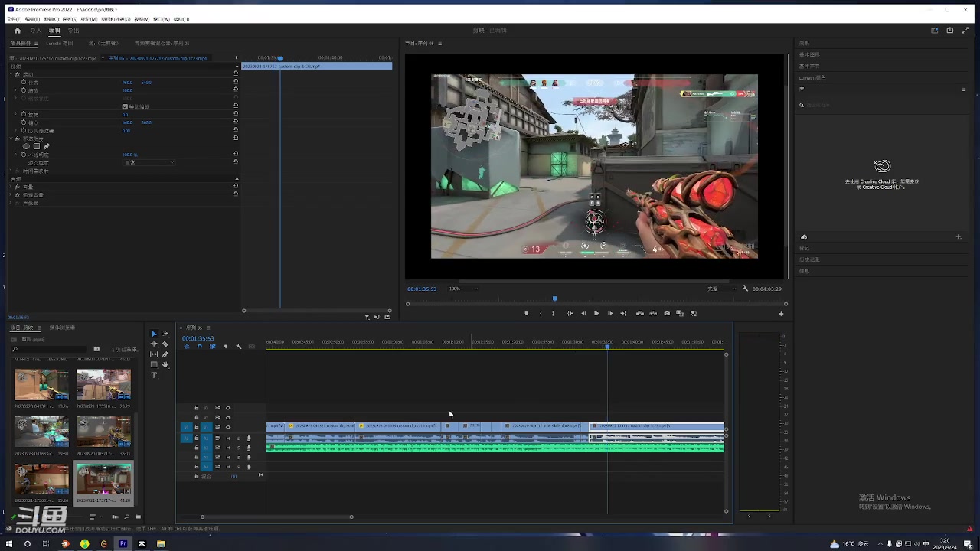The image size is (980, 551).
Task: Open the Audio Clip Mixer tab
Action: click(x=162, y=44)
